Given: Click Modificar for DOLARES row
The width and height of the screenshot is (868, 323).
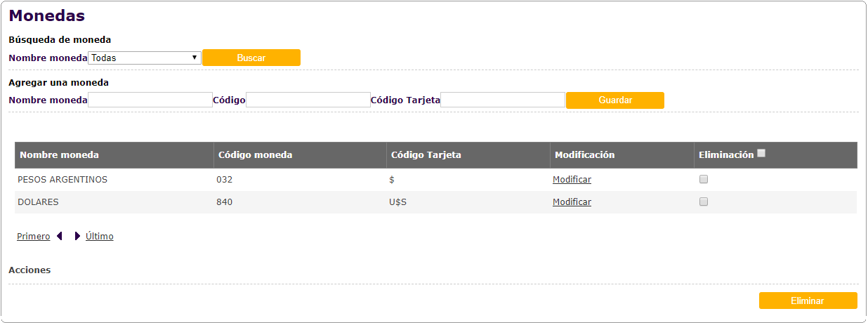Looking at the screenshot, I should pos(572,202).
